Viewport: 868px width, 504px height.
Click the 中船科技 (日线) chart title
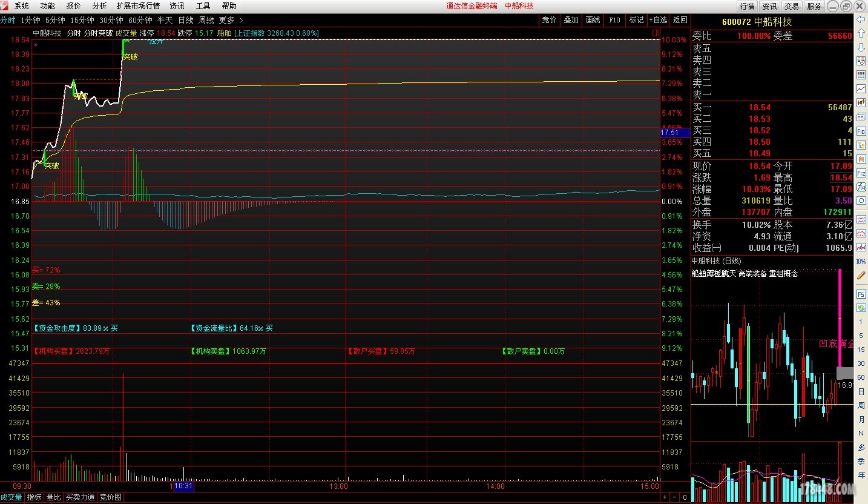tap(716, 261)
